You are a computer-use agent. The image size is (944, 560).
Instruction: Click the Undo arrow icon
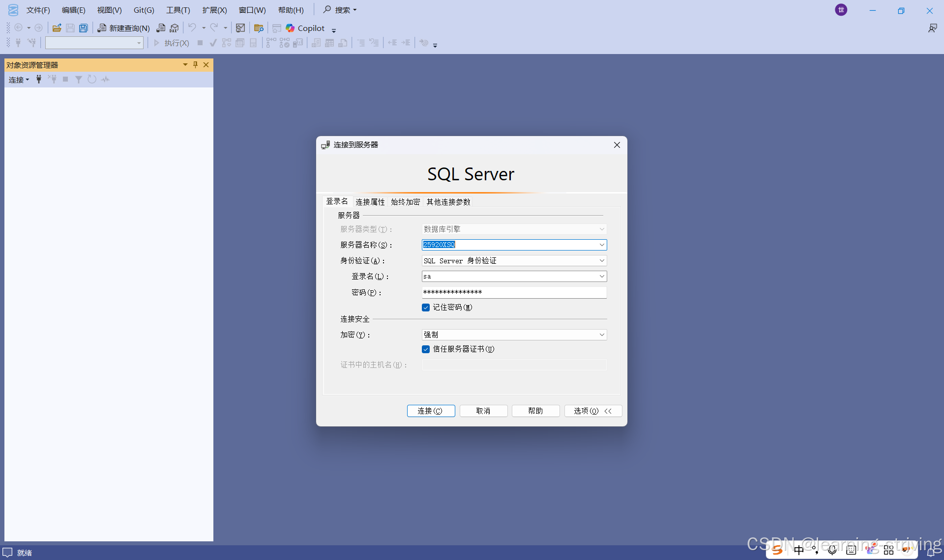pyautogui.click(x=192, y=28)
